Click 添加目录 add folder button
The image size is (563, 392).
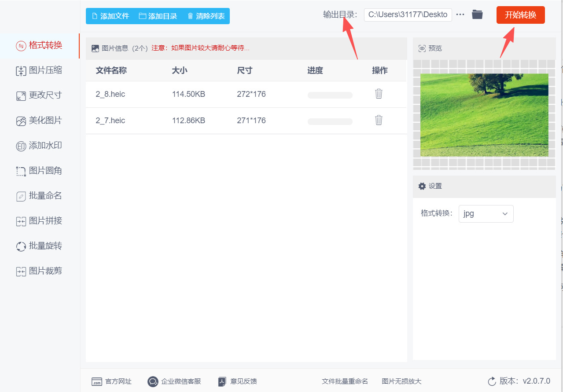(x=158, y=16)
